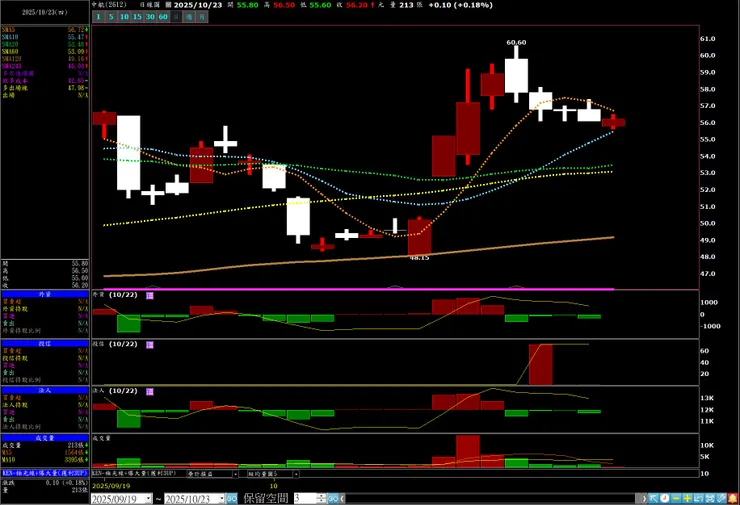Open settings icon beside 法人 (10/22)
The image size is (740, 505).
[x=150, y=392]
